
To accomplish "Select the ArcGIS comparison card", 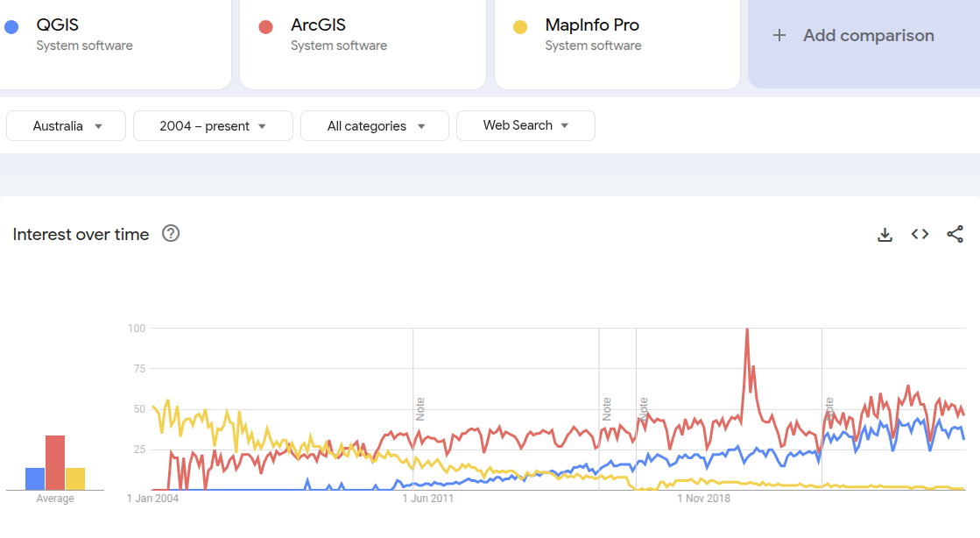I will (x=363, y=44).
